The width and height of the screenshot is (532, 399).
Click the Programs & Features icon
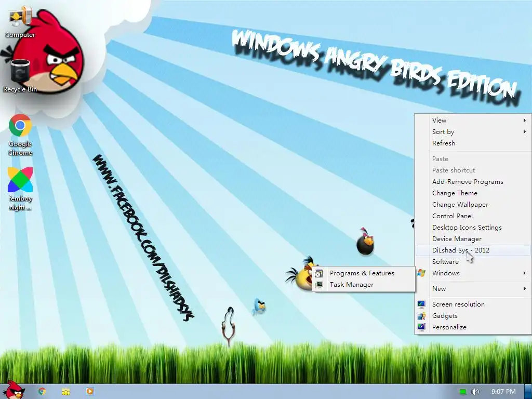point(318,273)
